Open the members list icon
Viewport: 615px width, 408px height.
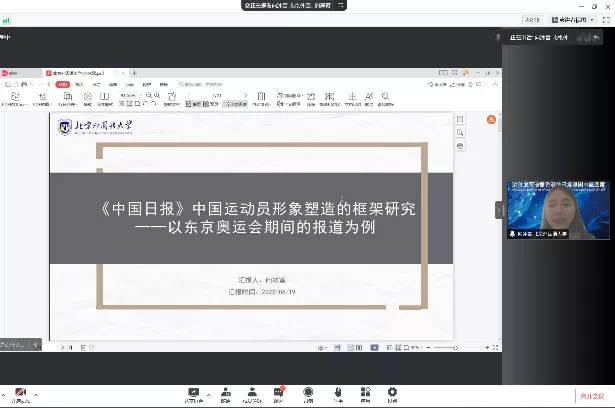(253, 393)
